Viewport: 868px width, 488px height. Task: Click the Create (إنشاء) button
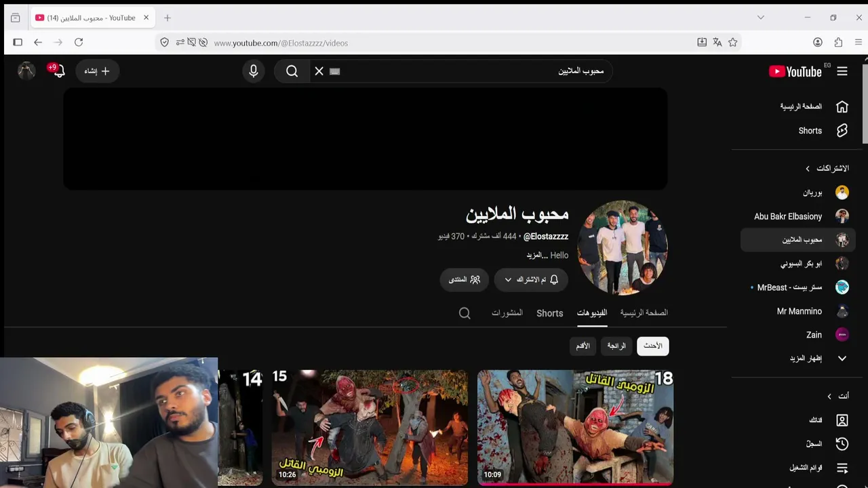tap(98, 71)
